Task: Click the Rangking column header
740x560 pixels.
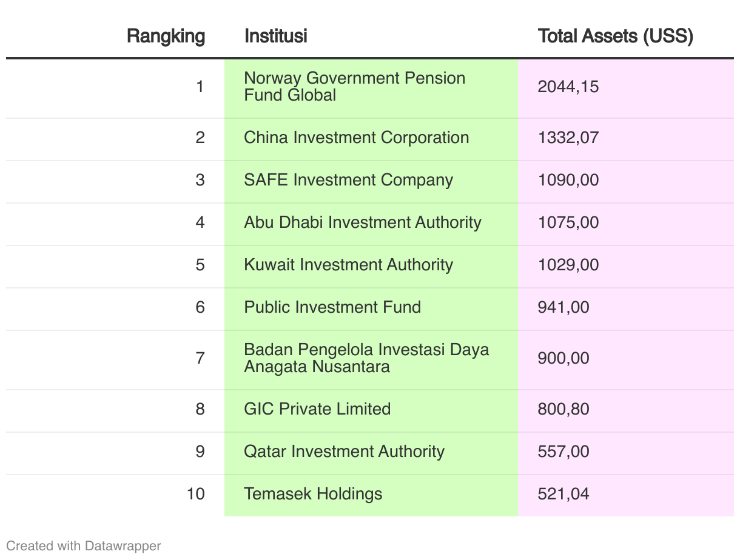Action: pyautogui.click(x=166, y=36)
